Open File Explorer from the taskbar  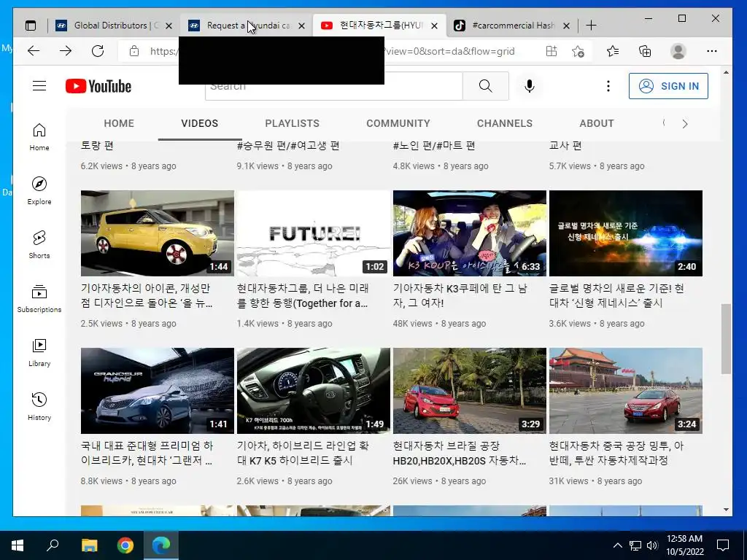(89, 545)
